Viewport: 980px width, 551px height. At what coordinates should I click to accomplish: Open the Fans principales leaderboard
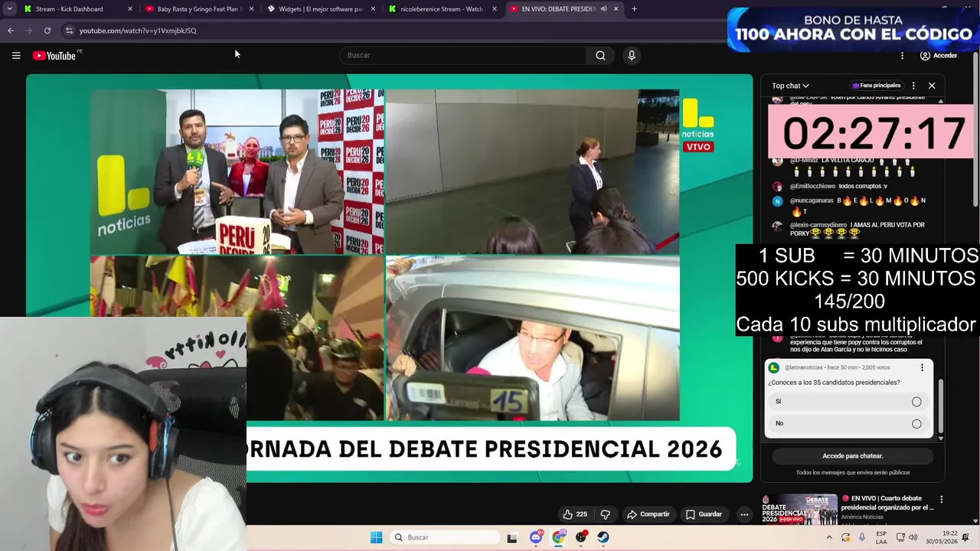[877, 86]
